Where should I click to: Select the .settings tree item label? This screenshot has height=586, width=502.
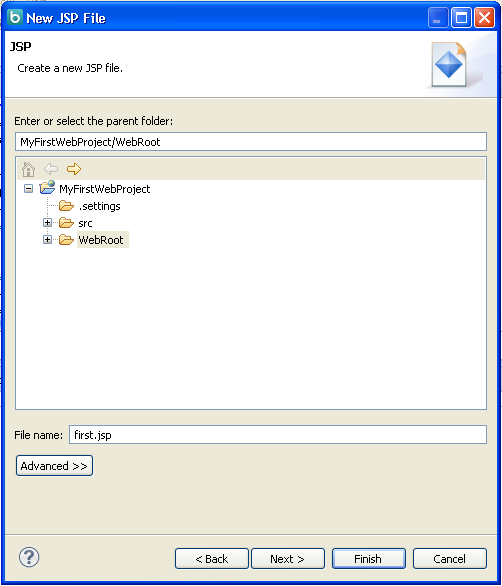(99, 206)
